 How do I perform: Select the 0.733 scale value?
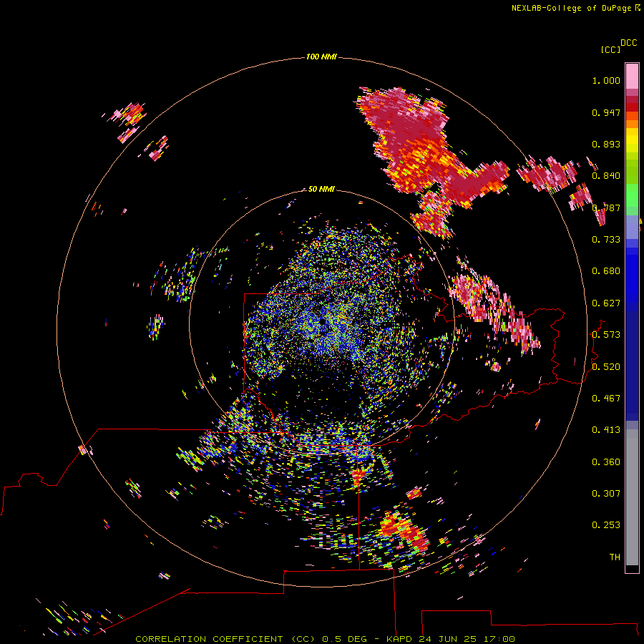point(606,240)
